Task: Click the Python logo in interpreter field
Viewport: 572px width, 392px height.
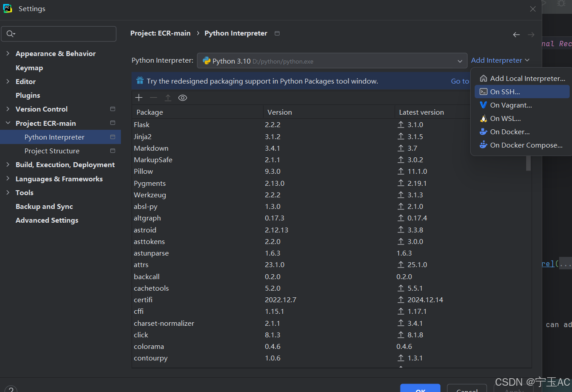Action: click(x=206, y=61)
